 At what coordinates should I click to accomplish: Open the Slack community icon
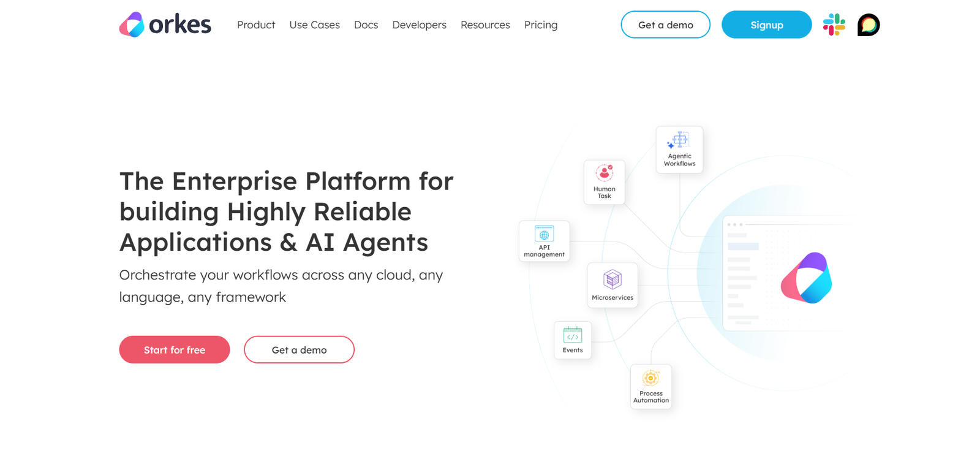coord(834,25)
